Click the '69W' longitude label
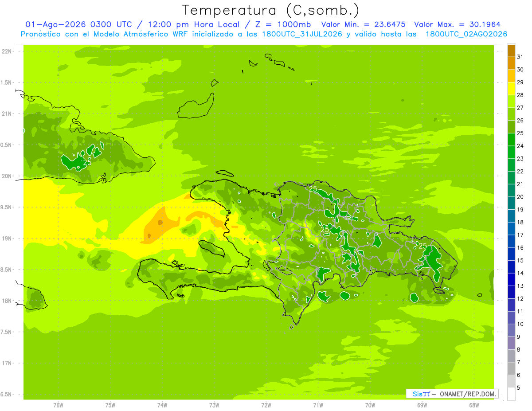This screenshot has width=532, height=411. pos(422,405)
